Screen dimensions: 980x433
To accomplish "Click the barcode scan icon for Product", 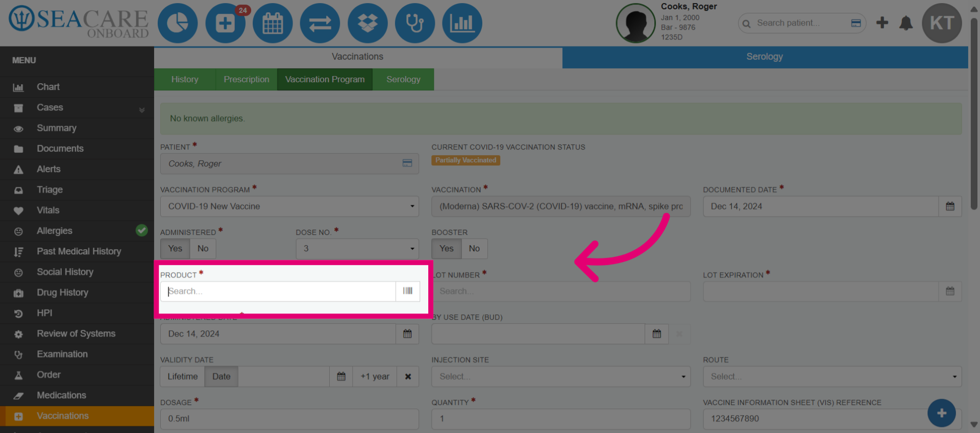I will click(408, 291).
